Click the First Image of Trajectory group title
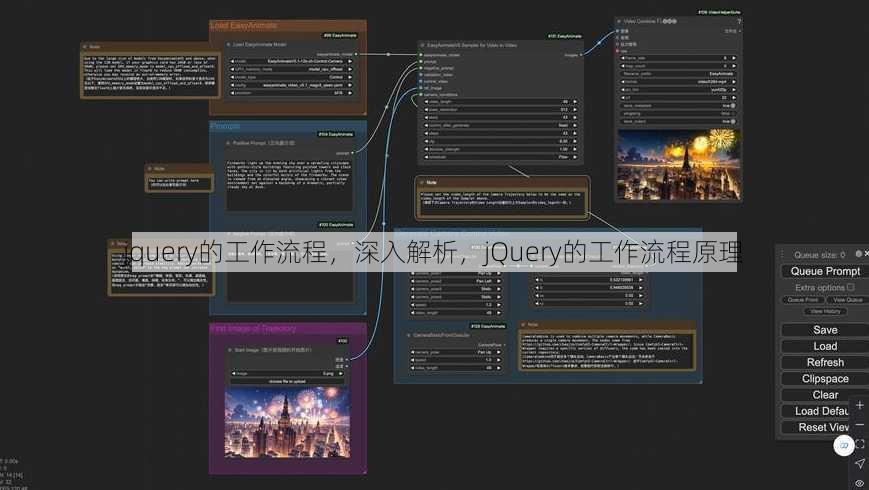 pyautogui.click(x=253, y=329)
